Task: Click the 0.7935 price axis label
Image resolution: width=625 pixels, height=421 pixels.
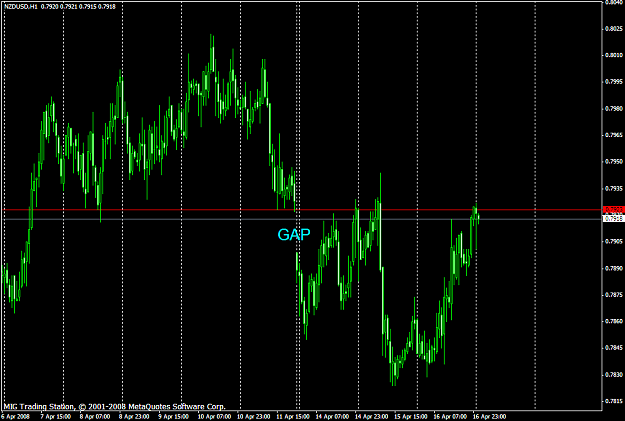Action: tap(614, 188)
